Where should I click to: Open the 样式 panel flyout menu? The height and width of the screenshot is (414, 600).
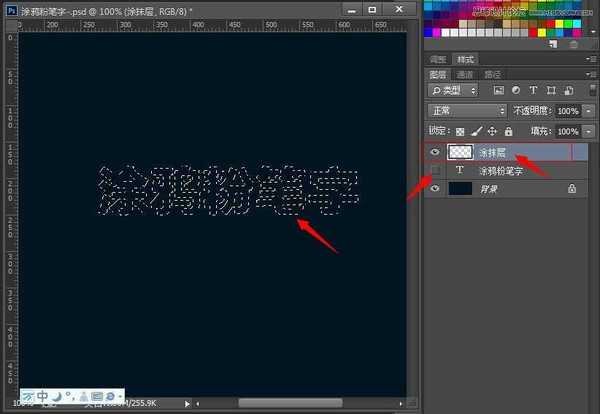tap(590, 59)
